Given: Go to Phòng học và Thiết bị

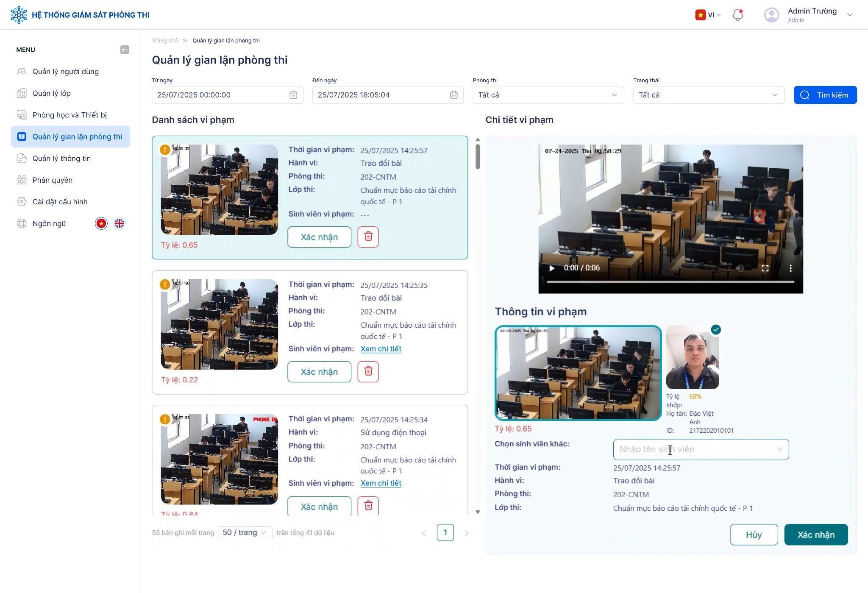Looking at the screenshot, I should coord(70,115).
